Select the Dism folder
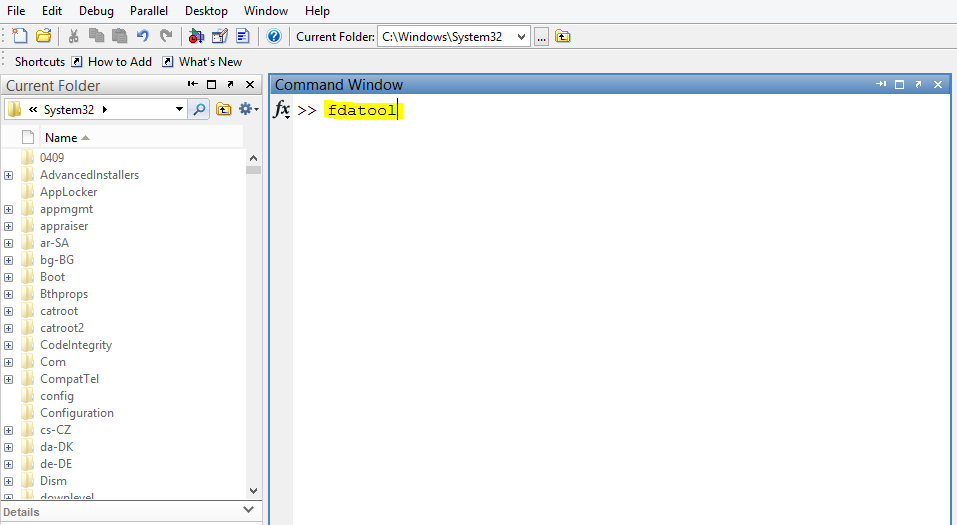957x525 pixels. point(53,481)
